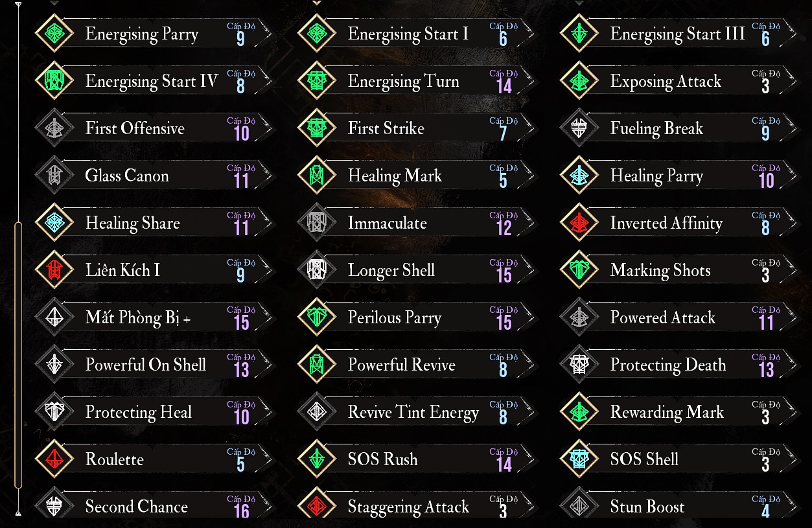Image resolution: width=812 pixels, height=528 pixels.
Task: Choose the Powerful Revive entry
Action: pyautogui.click(x=417, y=365)
